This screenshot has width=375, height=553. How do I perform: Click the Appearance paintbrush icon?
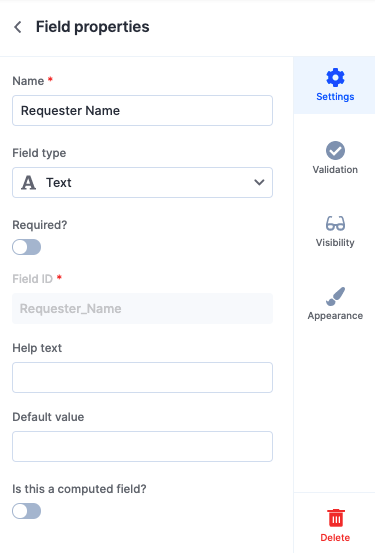(x=335, y=296)
